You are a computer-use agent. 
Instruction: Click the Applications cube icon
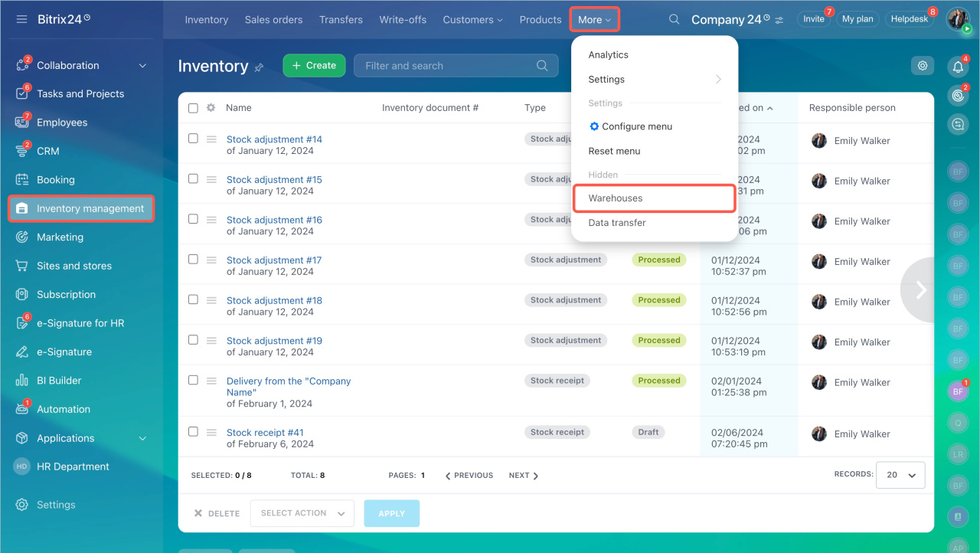point(22,438)
